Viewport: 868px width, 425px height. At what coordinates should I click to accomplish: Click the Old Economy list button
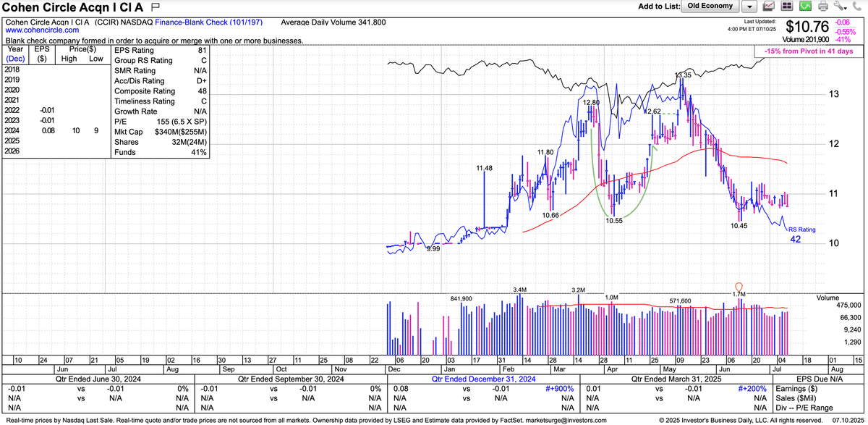pyautogui.click(x=710, y=6)
